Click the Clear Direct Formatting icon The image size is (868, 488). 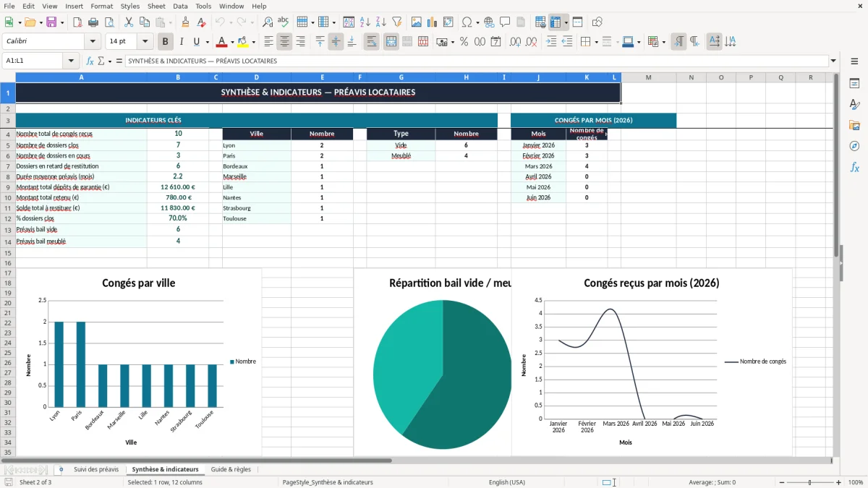coord(202,22)
